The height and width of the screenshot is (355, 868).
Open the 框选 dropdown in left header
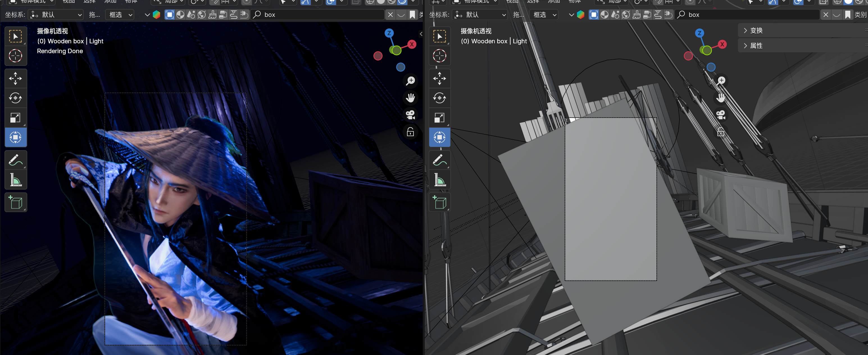click(120, 15)
